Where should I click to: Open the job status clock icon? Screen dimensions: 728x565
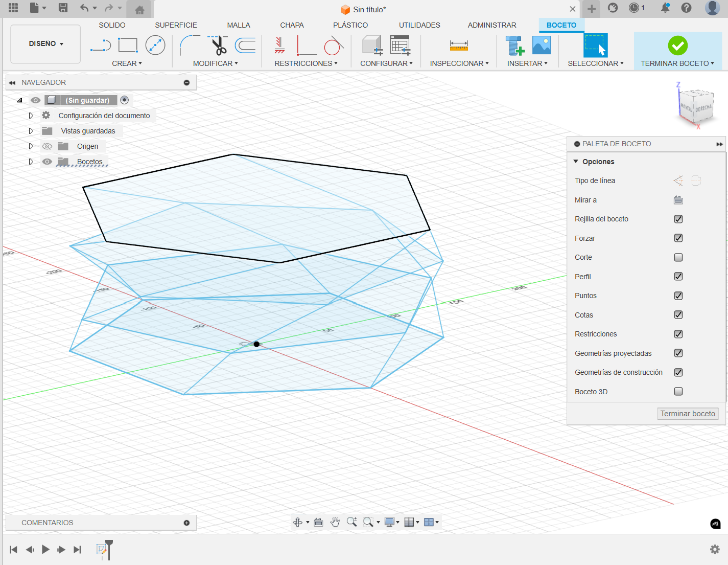point(634,8)
